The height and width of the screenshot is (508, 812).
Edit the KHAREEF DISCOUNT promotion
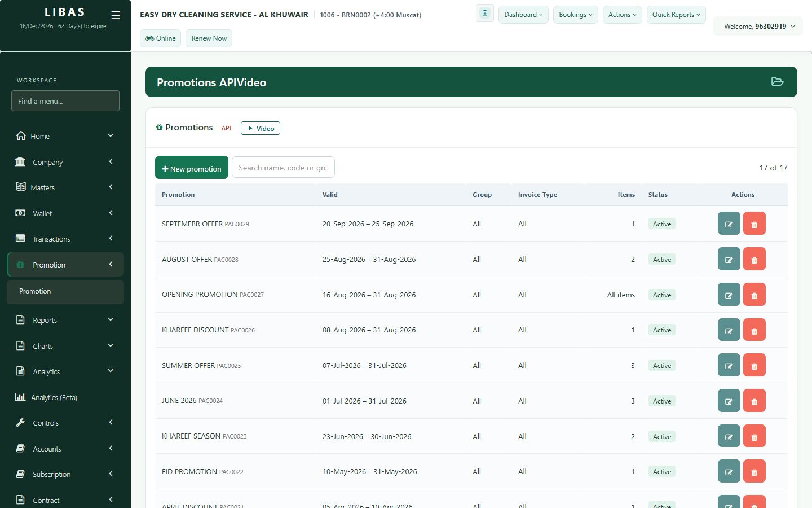729,330
